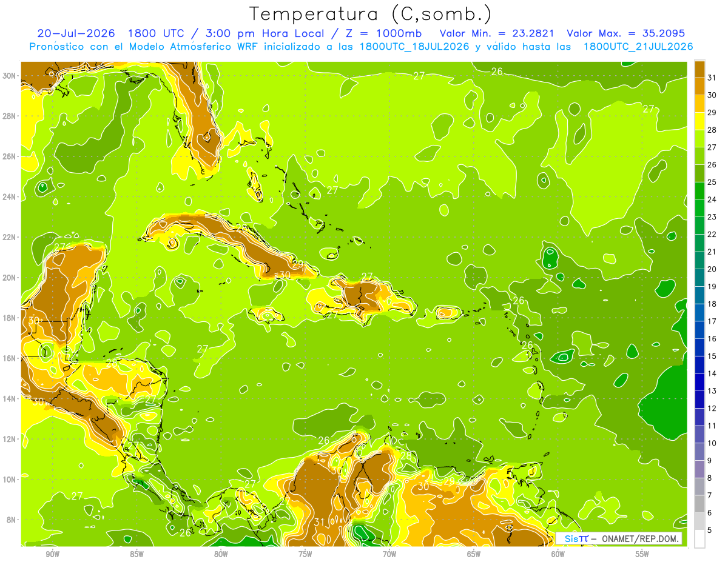Click the 85W longitude axis label
Image resolution: width=728 pixels, height=562 pixels.
136,554
